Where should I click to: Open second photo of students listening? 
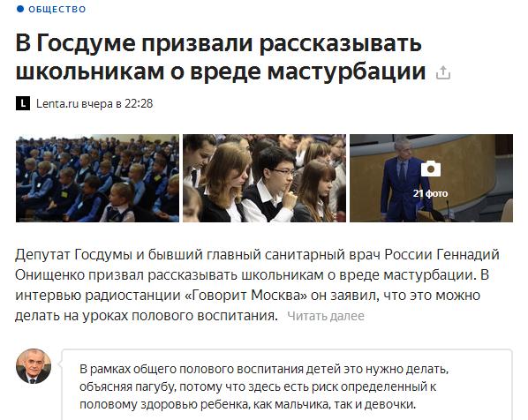[x=264, y=178]
